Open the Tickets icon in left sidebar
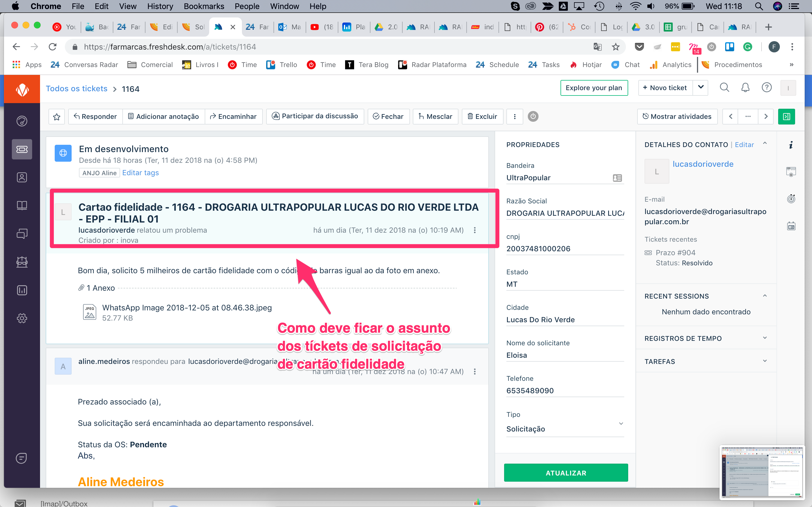812x507 pixels. [22, 149]
